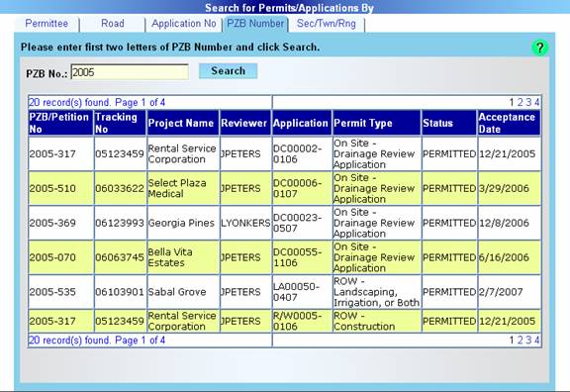This screenshot has height=392, width=570.
Task: Click the Permit Type column header
Action: point(377,123)
